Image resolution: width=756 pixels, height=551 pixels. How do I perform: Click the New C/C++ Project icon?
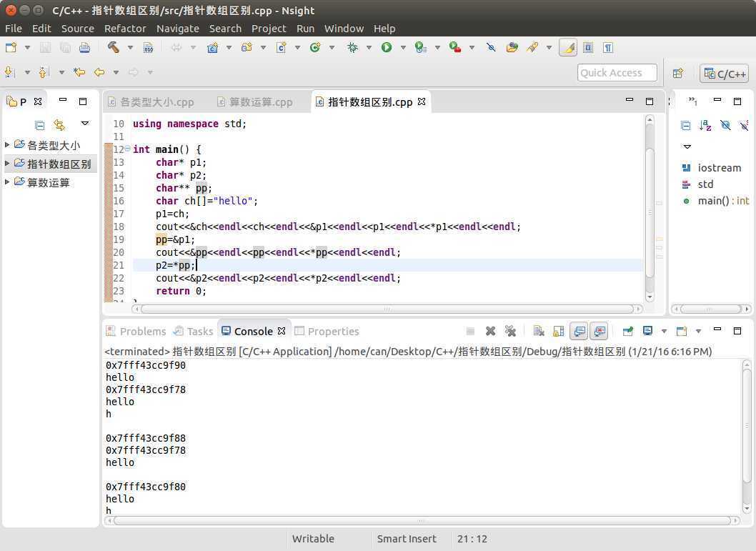pos(213,47)
